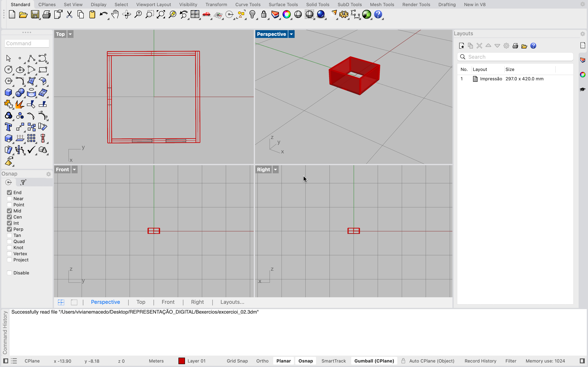
Task: Open the Perspective viewport dropdown arrow
Action: click(291, 34)
